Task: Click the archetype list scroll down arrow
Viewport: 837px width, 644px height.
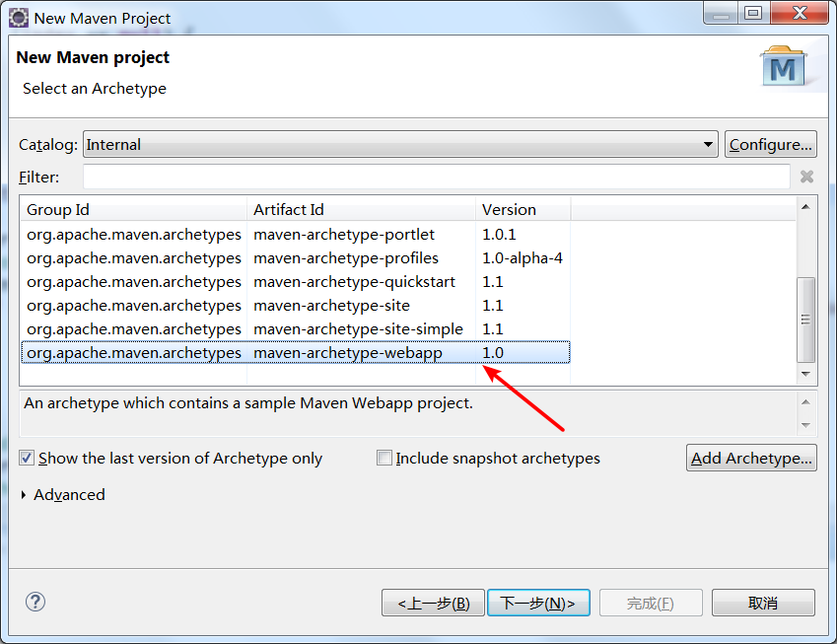Action: coord(806,374)
